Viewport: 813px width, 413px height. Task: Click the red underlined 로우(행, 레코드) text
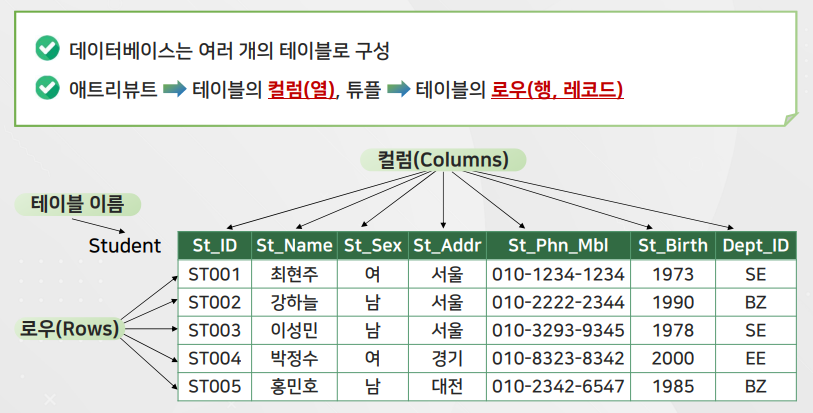pyautogui.click(x=557, y=89)
